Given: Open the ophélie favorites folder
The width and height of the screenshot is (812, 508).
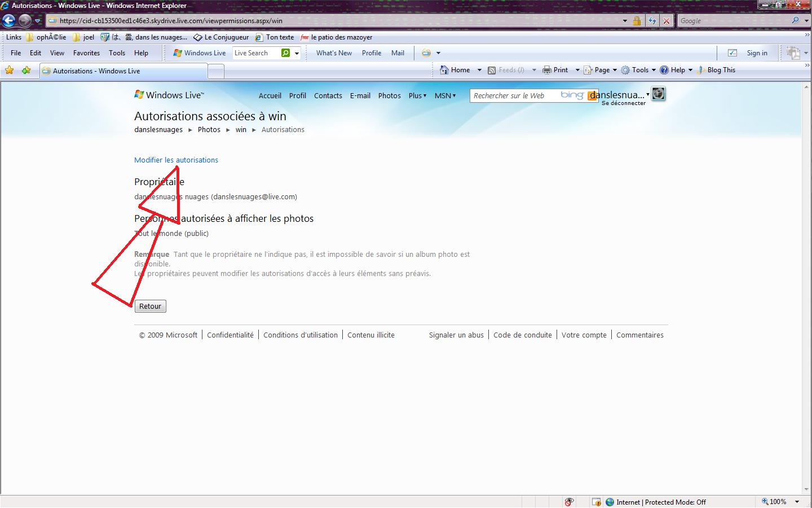Looking at the screenshot, I should tap(46, 37).
